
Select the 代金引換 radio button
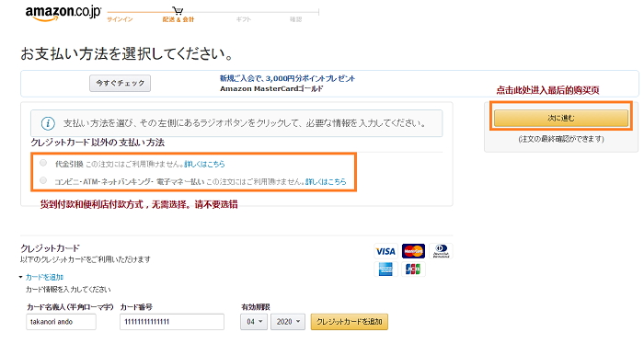(x=43, y=163)
